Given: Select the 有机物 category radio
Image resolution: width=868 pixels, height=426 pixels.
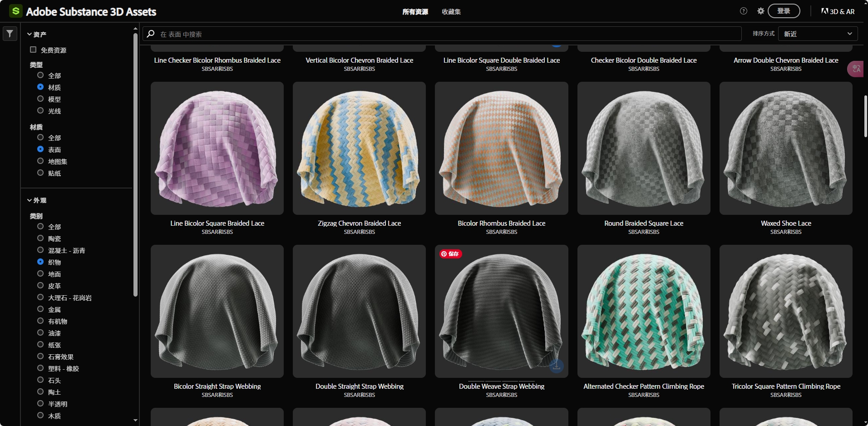Looking at the screenshot, I should point(40,321).
